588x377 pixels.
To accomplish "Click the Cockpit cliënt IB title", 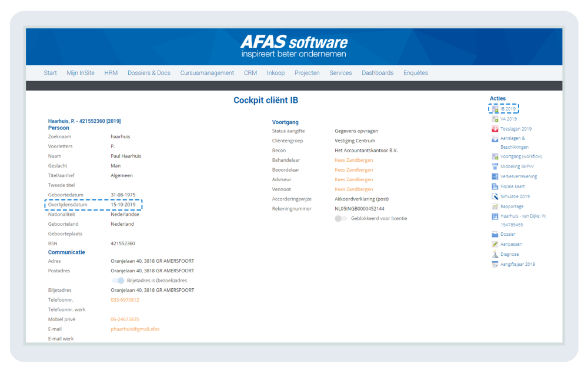I will pyautogui.click(x=266, y=101).
